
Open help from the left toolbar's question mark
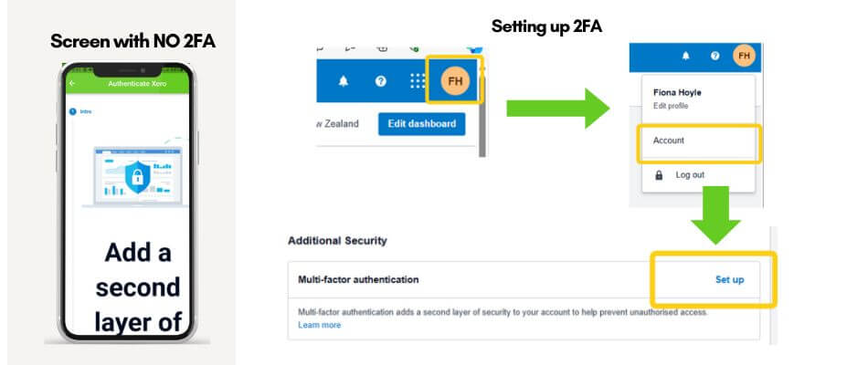coord(381,81)
